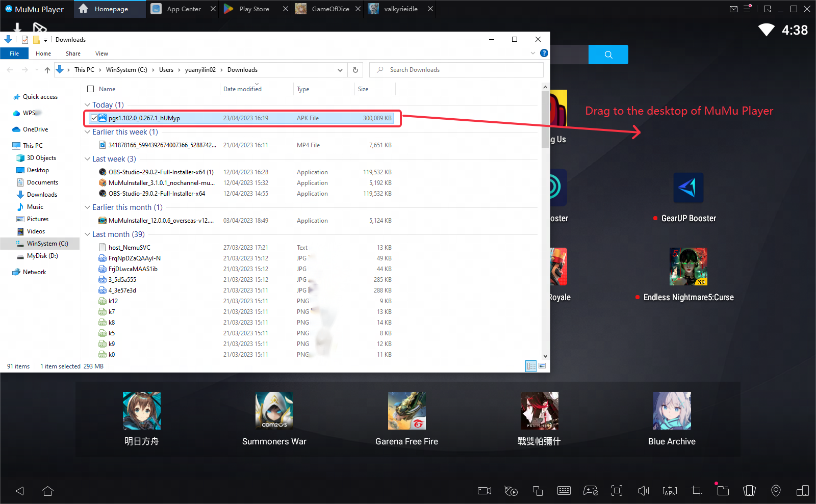Open Network in navigation pane
Viewport: 816px width, 504px height.
tap(34, 272)
